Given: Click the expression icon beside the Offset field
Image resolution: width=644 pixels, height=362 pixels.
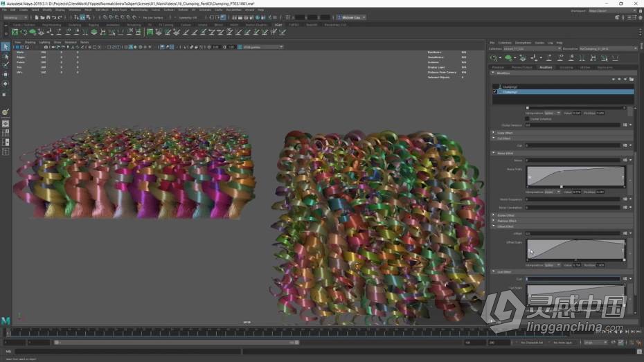Looking at the screenshot, I should click(625, 233).
